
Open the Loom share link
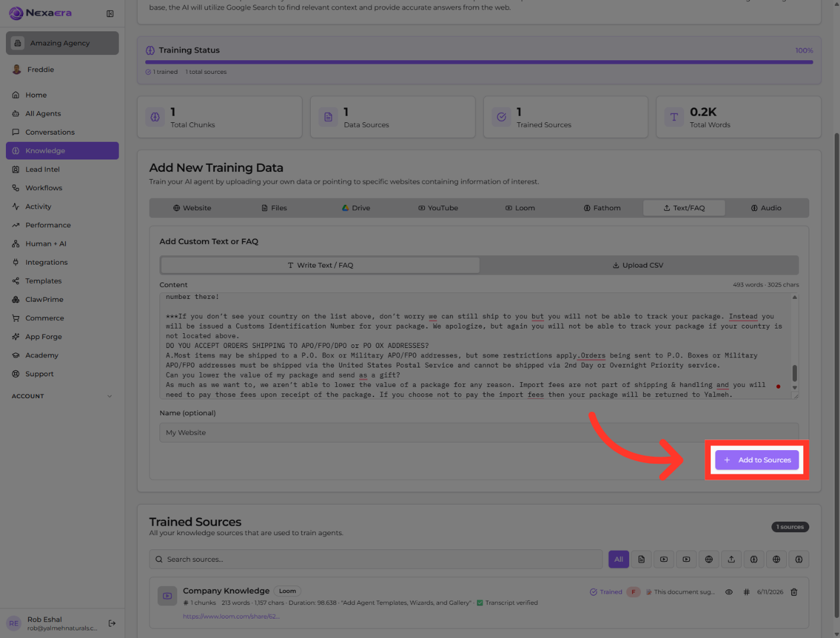231,616
